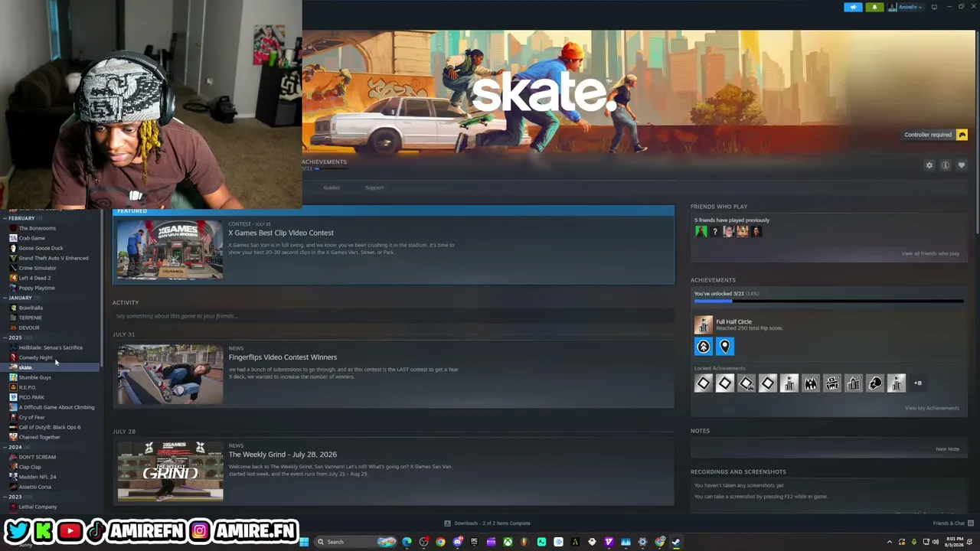Select The Boneroooms in library

[37, 228]
